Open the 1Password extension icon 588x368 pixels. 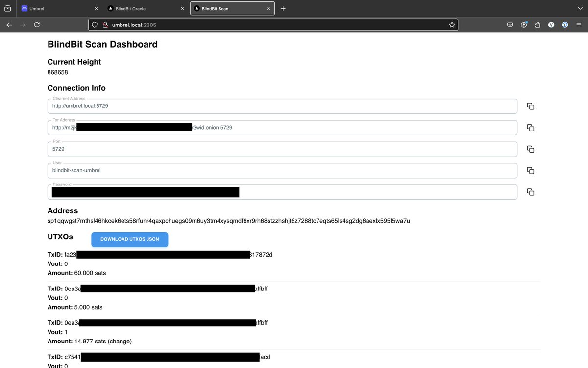565,25
